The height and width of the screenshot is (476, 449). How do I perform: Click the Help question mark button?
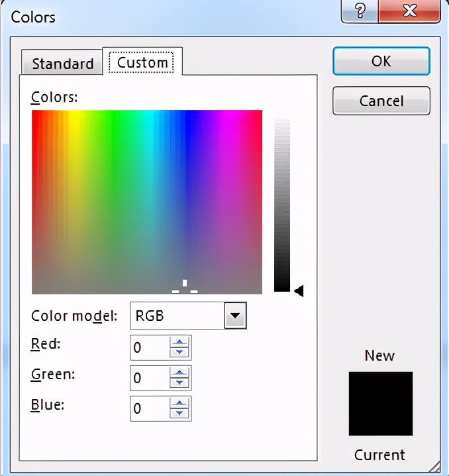pyautogui.click(x=361, y=12)
